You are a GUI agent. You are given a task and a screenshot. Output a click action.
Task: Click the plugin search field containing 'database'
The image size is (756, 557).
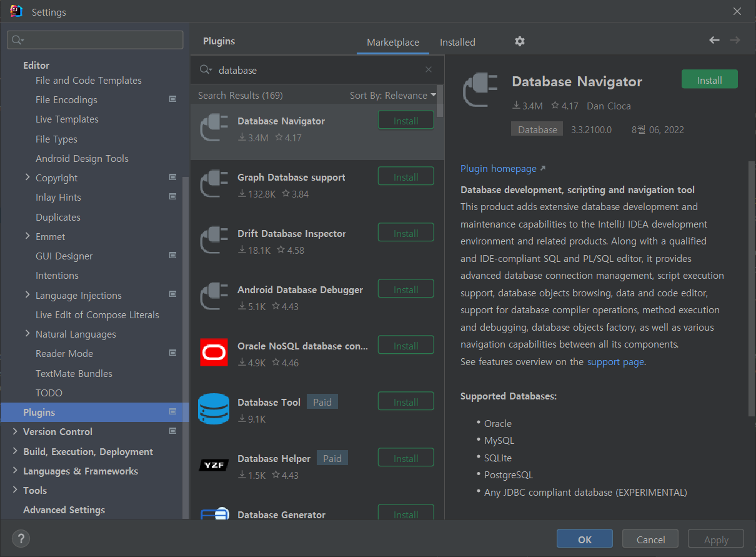(x=317, y=70)
